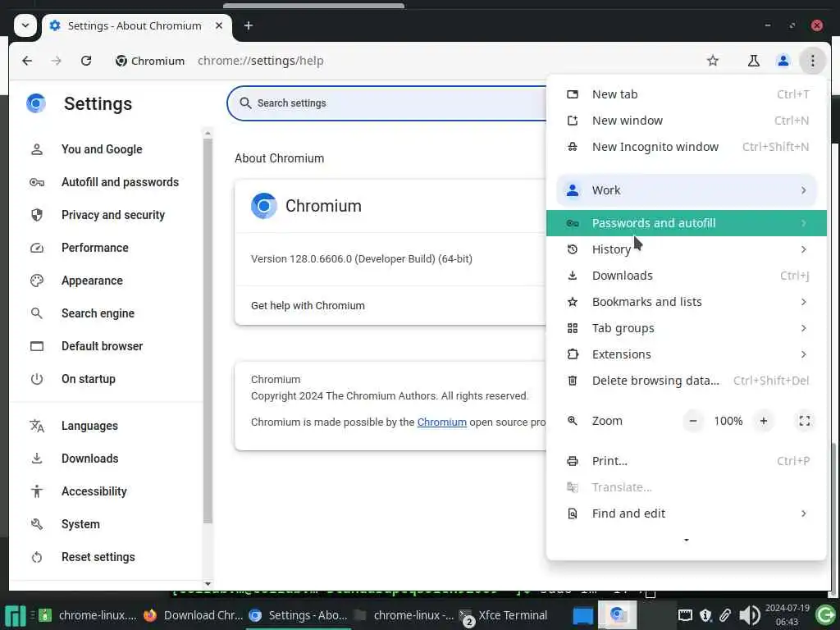Click sidebar scrollbar up arrow
840x630 pixels.
point(208,132)
